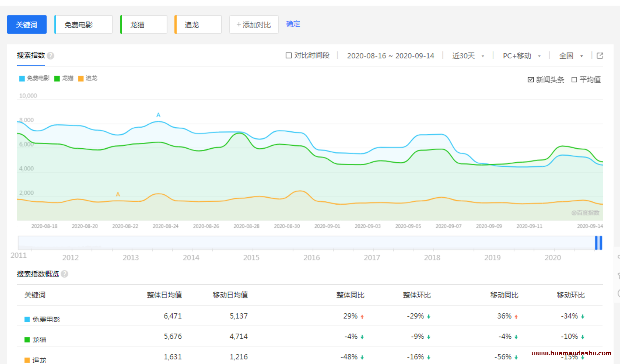Click the 整体环比 column header
The image size is (620, 364).
pos(417,295)
